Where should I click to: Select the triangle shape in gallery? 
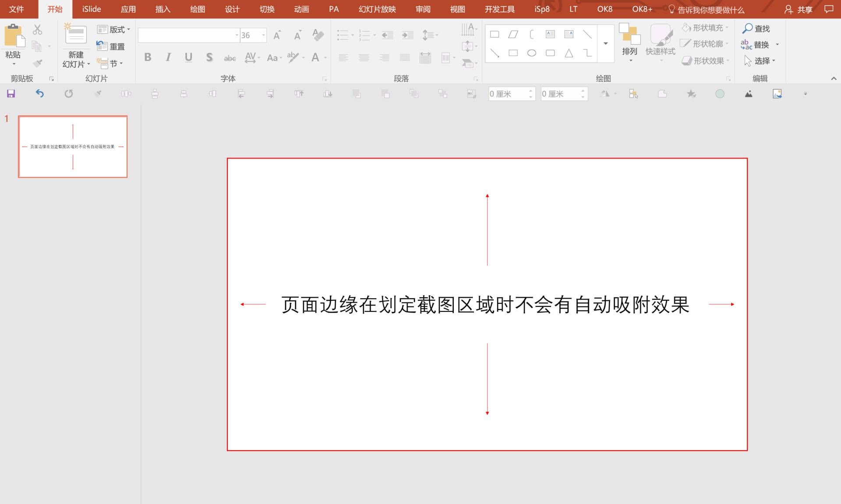pyautogui.click(x=569, y=53)
